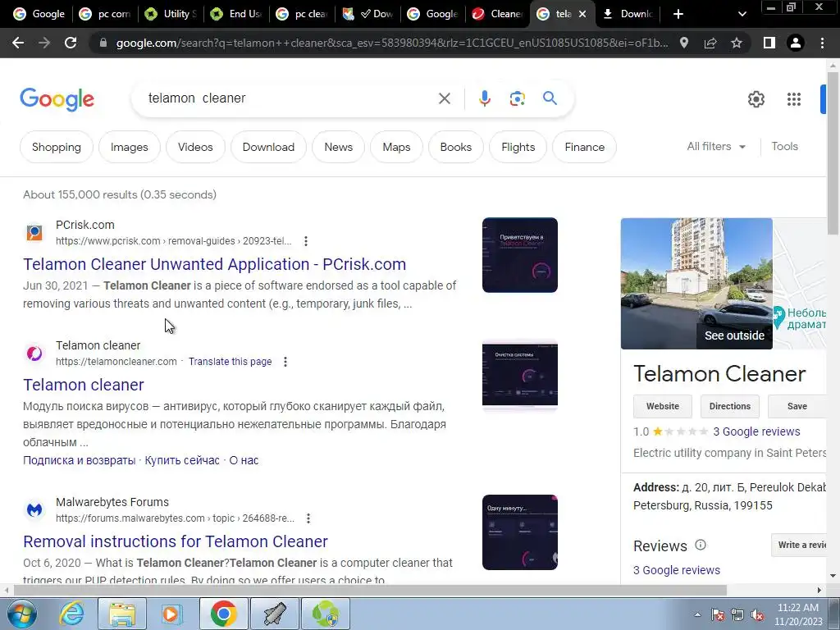Save Telamon Cleaner place

point(797,406)
